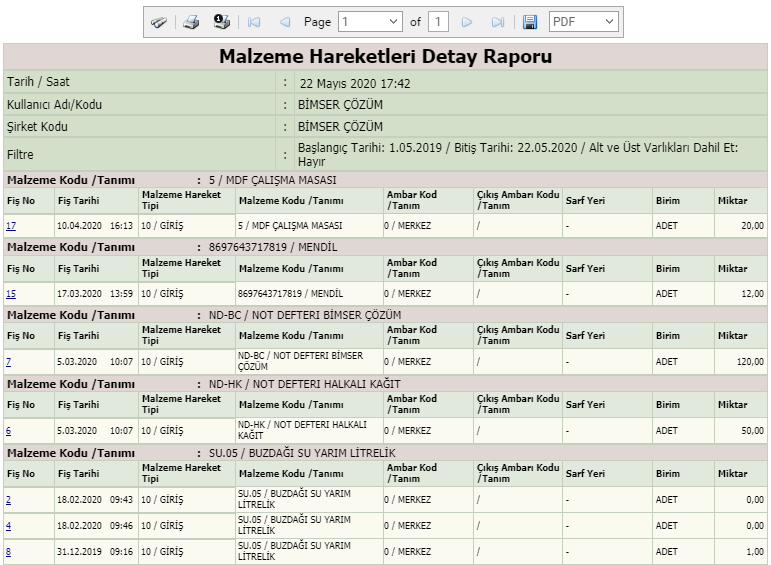Screen dimensions: 771x565
Task: Open receipt number 15 link
Action: [11, 294]
